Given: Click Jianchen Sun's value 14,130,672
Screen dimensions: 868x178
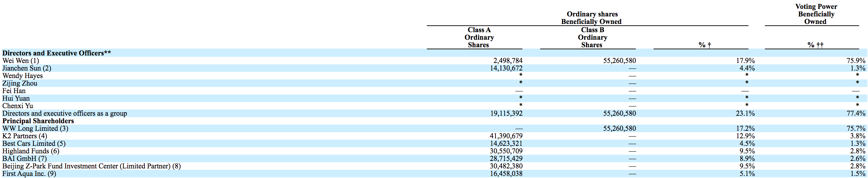Looking at the screenshot, I should point(506,68).
